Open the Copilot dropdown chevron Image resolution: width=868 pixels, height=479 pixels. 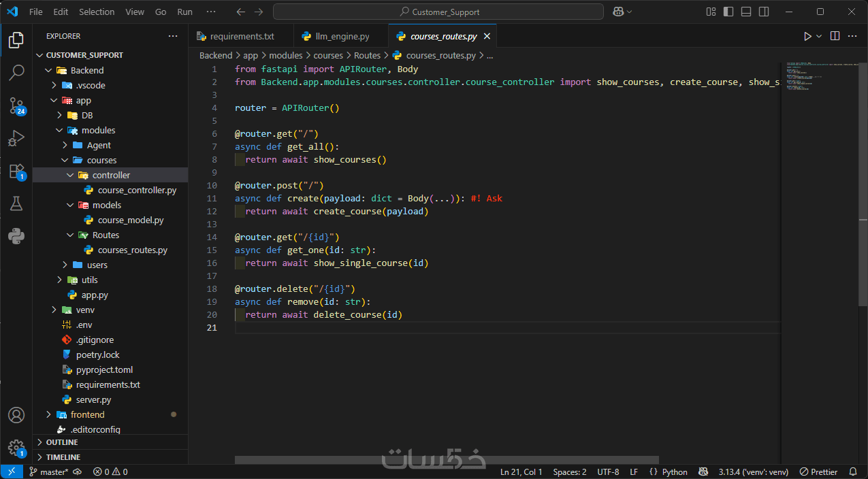pos(629,12)
